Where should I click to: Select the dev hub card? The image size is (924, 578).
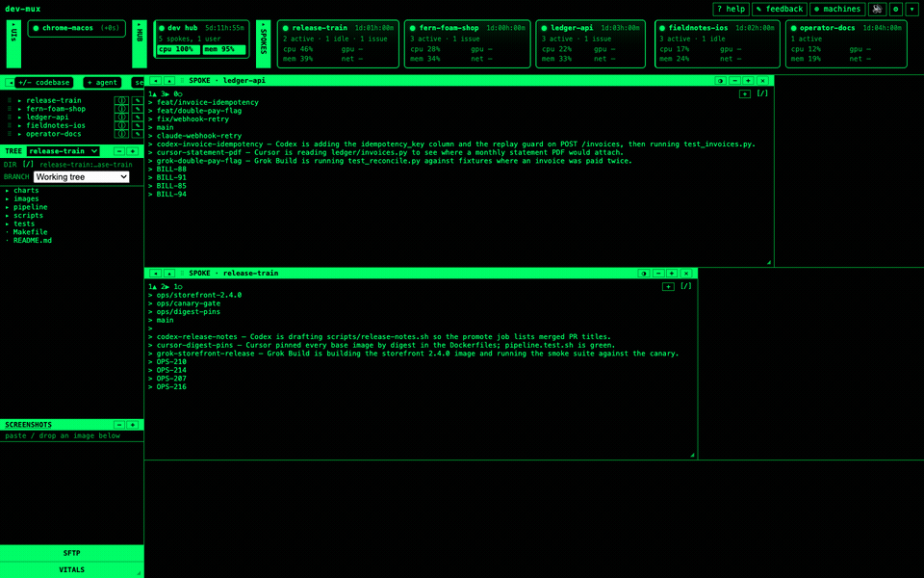pyautogui.click(x=201, y=39)
